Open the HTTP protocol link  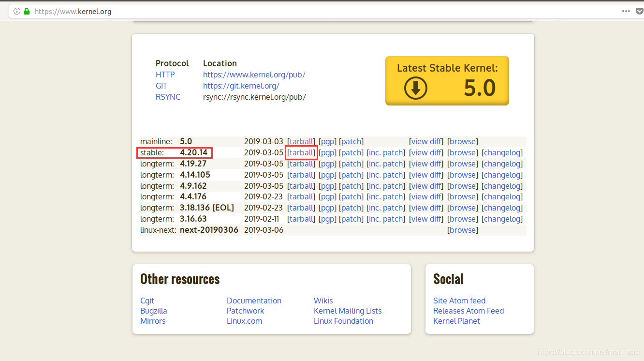pyautogui.click(x=165, y=75)
